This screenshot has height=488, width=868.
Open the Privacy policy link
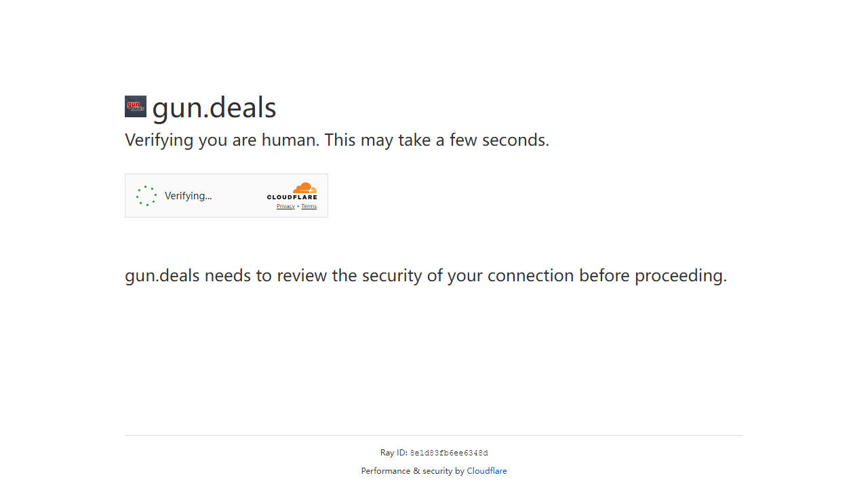click(285, 206)
